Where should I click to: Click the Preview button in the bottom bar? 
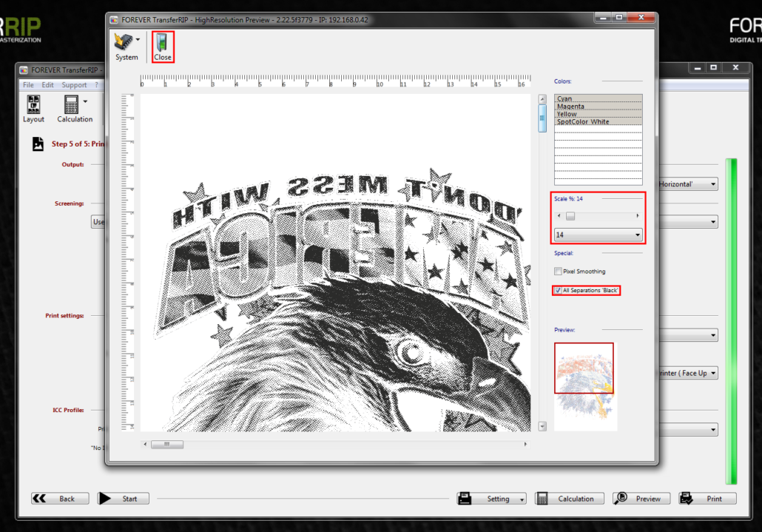[x=641, y=499]
